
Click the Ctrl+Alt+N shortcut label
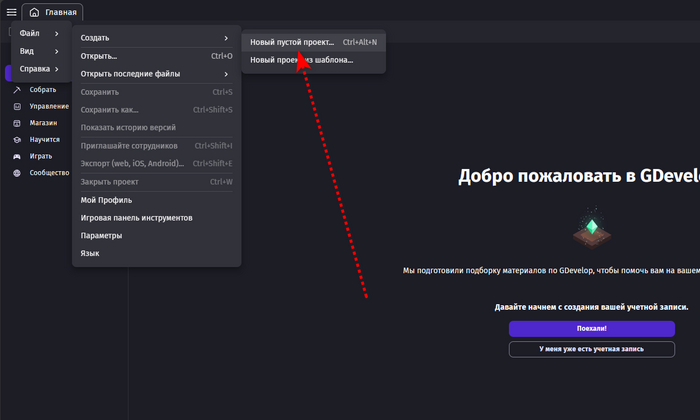click(x=360, y=42)
